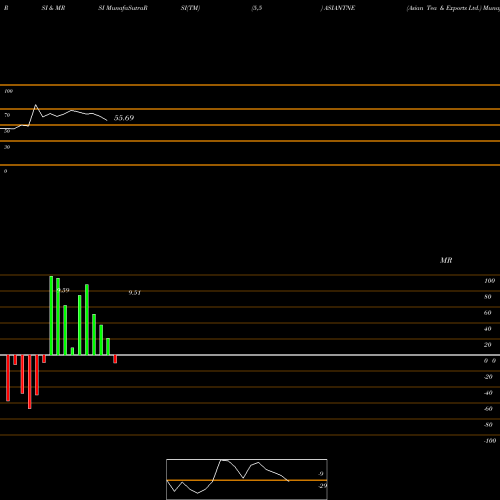Select the 100 label on the MR axis
500x500 pixels.
[489, 281]
